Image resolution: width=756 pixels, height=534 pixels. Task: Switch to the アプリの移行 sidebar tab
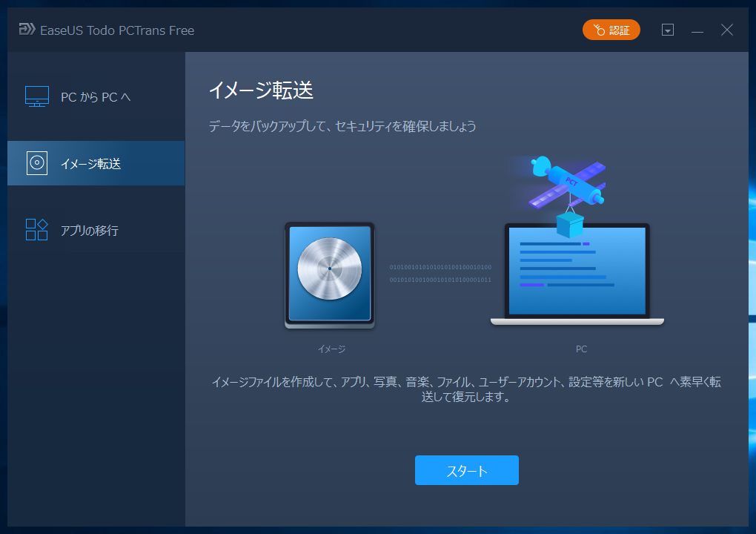96,230
